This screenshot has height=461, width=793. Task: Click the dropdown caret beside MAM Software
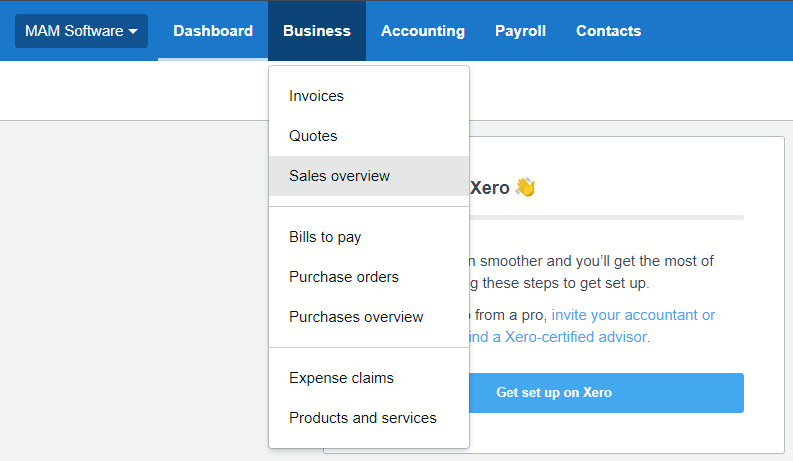pos(132,32)
